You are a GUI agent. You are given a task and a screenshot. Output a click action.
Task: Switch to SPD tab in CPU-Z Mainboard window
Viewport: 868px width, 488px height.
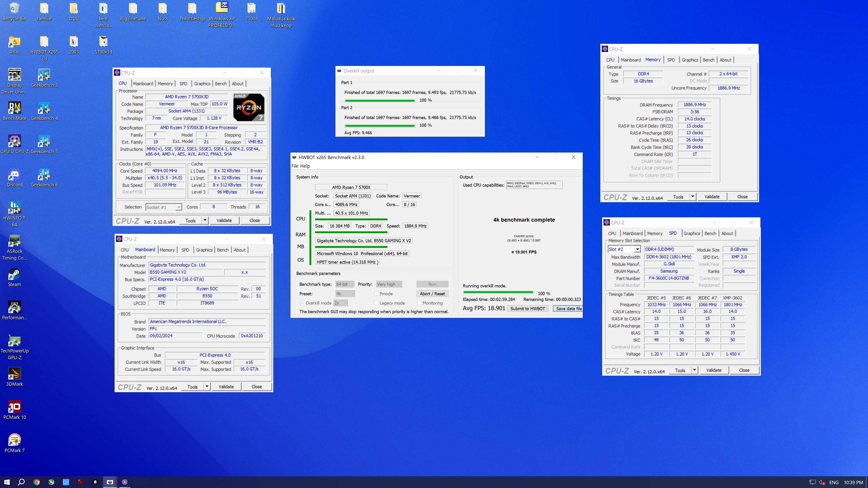[x=185, y=250]
